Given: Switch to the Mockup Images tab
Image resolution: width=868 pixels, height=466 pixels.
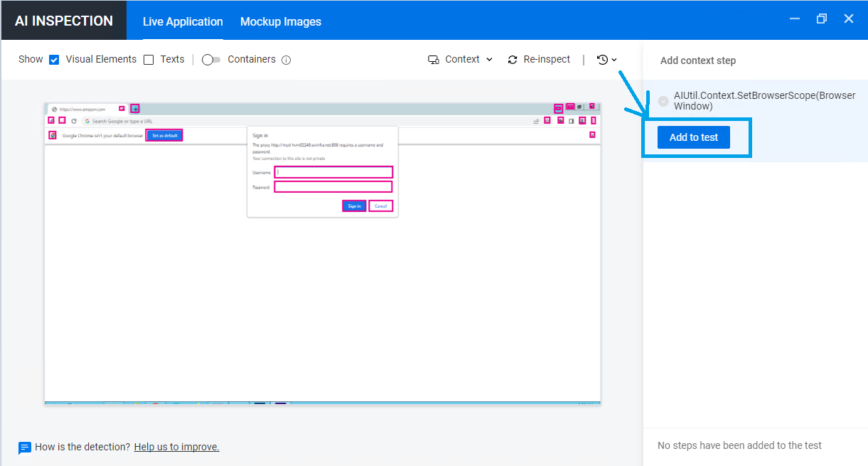Looking at the screenshot, I should (280, 21).
